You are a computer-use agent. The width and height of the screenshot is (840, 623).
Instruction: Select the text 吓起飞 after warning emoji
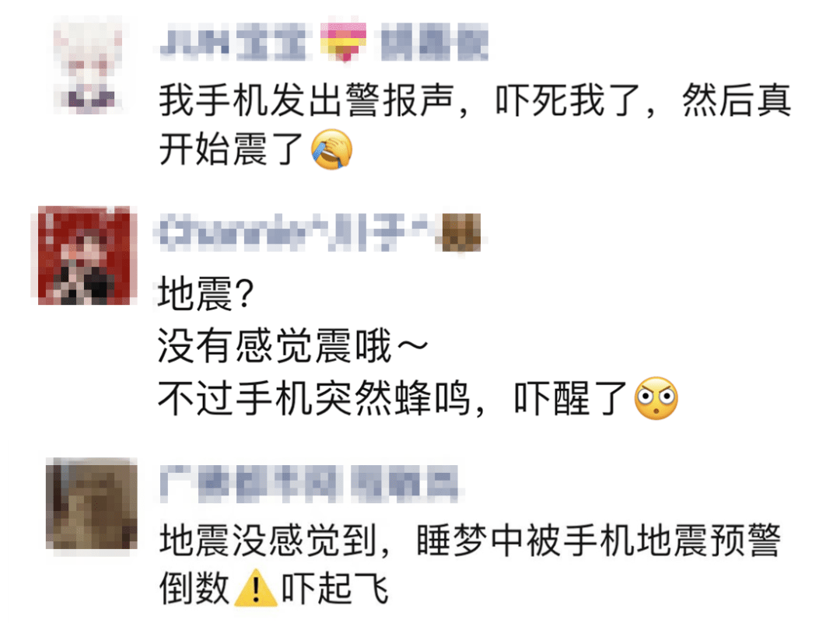(x=335, y=588)
